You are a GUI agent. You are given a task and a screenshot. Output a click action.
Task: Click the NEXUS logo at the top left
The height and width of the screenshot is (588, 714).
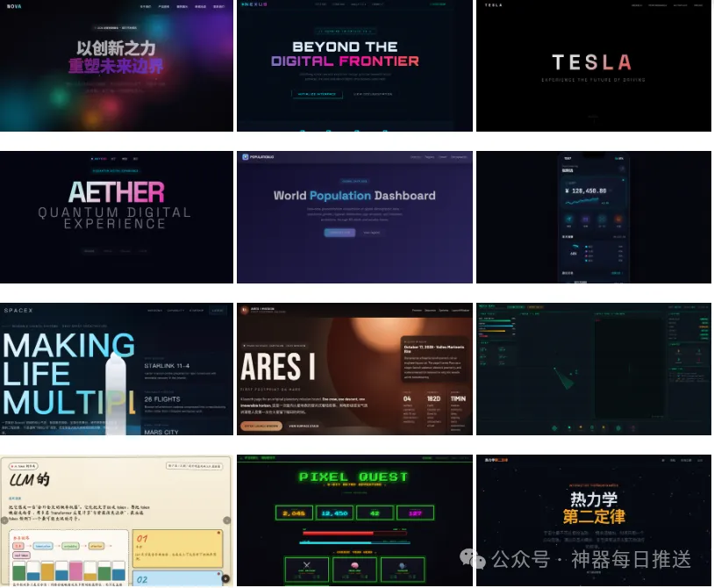coord(255,4)
